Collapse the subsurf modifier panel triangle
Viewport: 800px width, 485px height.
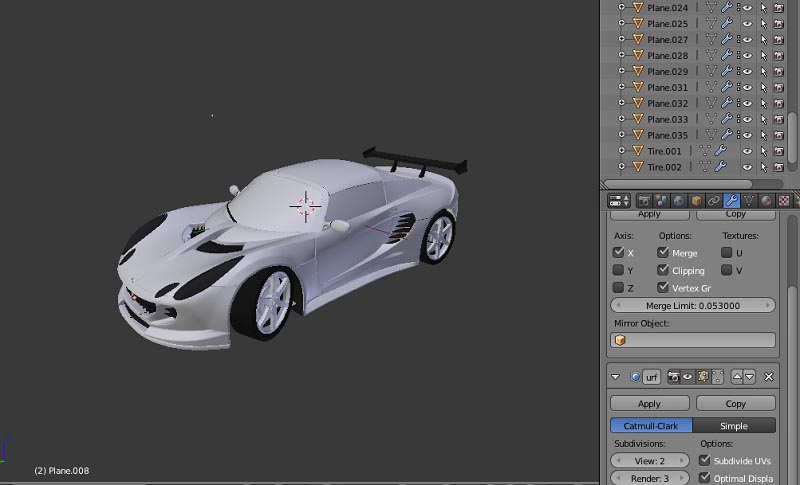[616, 377]
